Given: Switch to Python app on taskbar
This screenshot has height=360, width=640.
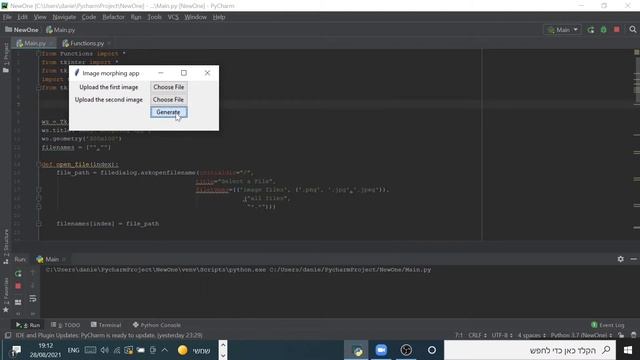Looking at the screenshot, I should pyautogui.click(x=357, y=350).
